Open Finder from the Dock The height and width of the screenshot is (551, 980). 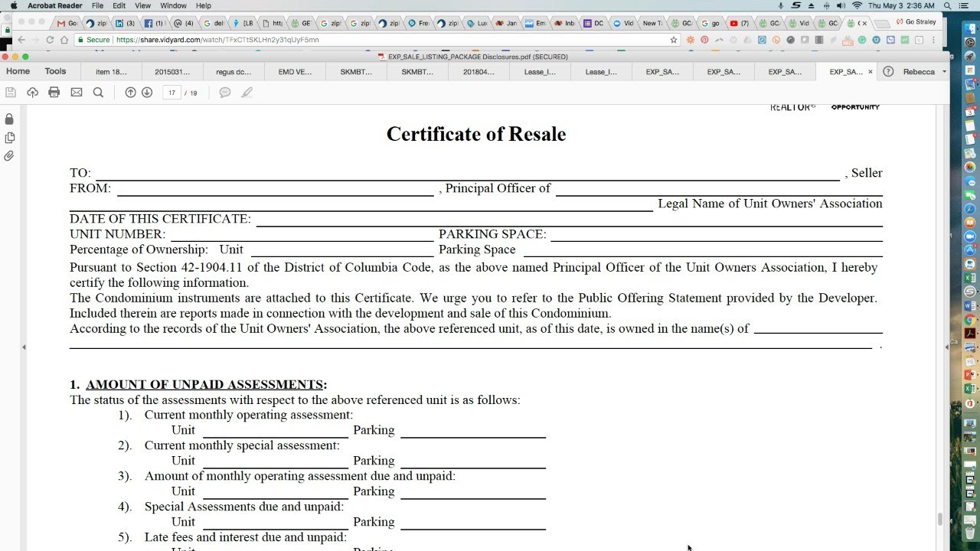[970, 29]
